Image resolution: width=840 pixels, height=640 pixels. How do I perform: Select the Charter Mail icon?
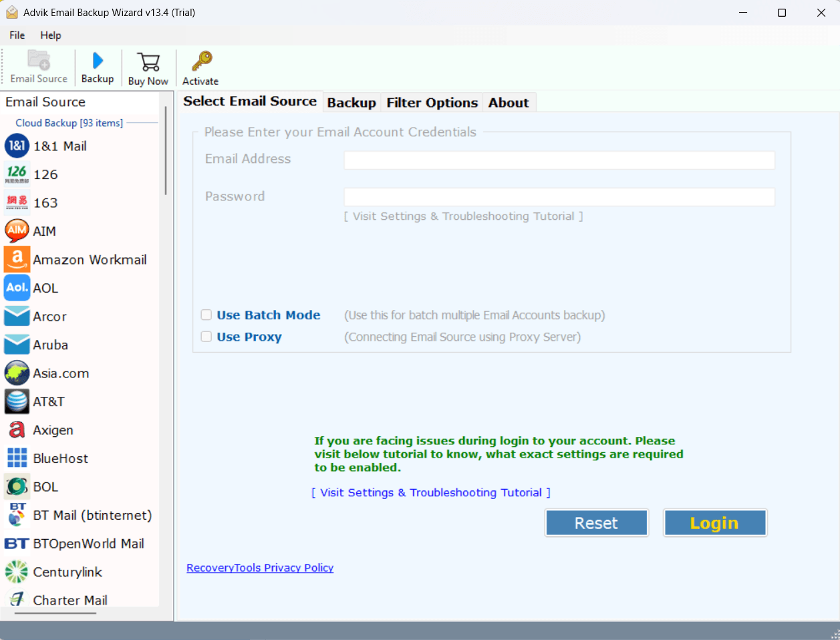pos(17,599)
